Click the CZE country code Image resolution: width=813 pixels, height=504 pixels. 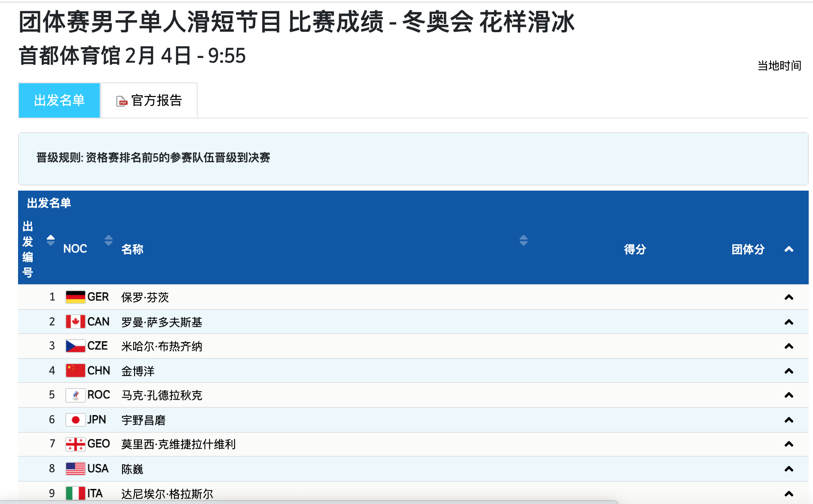[98, 346]
